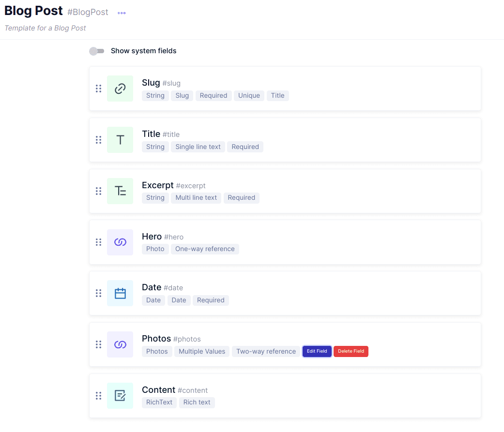
Task: Click the Photos reference chain icon
Action: pyautogui.click(x=120, y=344)
